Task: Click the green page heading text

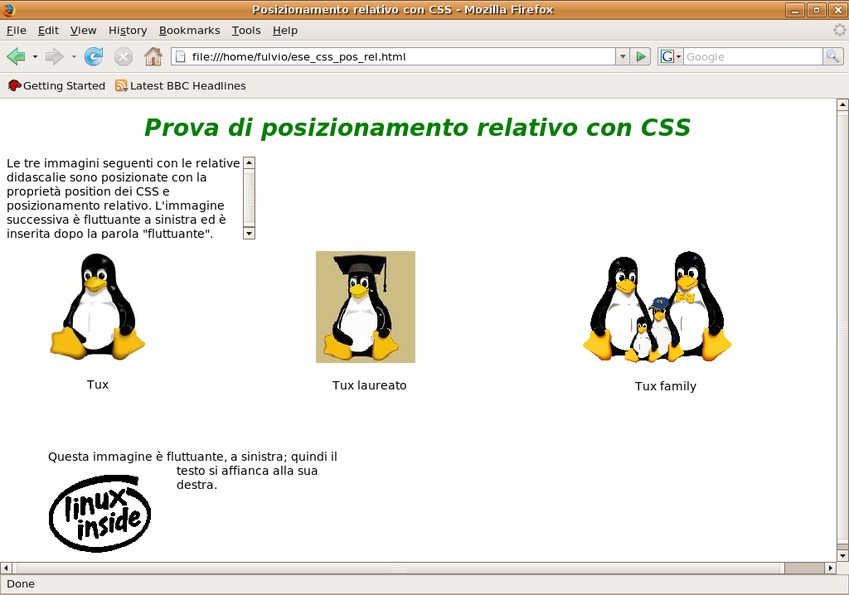Action: [x=417, y=128]
